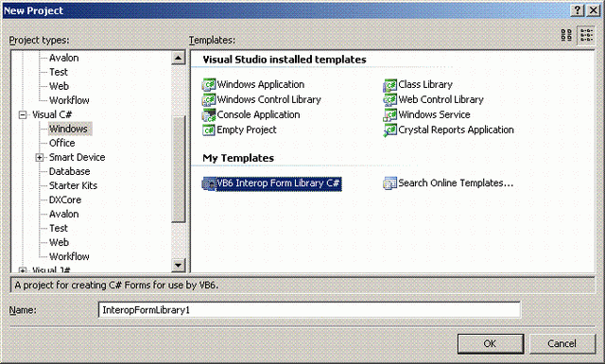Select the topmost Avalon tree item

tap(64, 58)
